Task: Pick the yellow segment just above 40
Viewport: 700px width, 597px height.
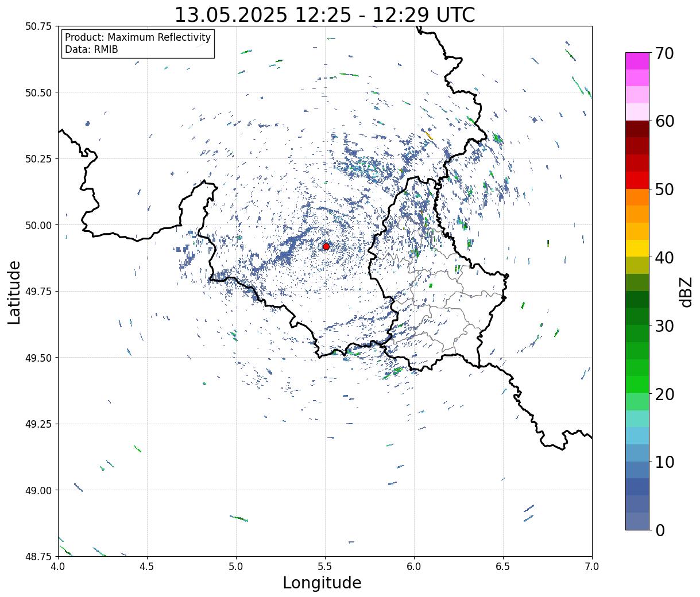Action: pyautogui.click(x=637, y=248)
